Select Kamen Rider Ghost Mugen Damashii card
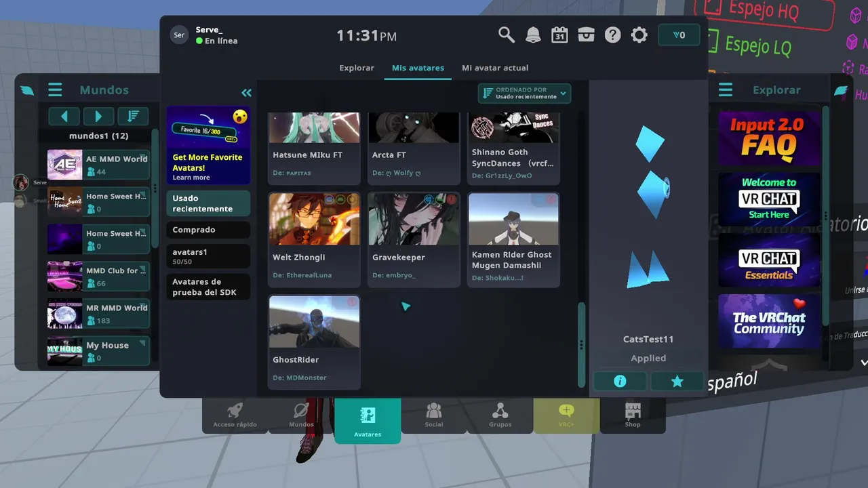 point(513,239)
